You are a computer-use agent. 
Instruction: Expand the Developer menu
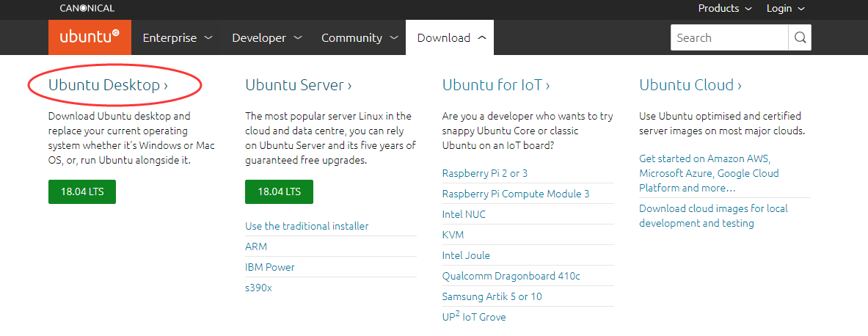tap(266, 37)
